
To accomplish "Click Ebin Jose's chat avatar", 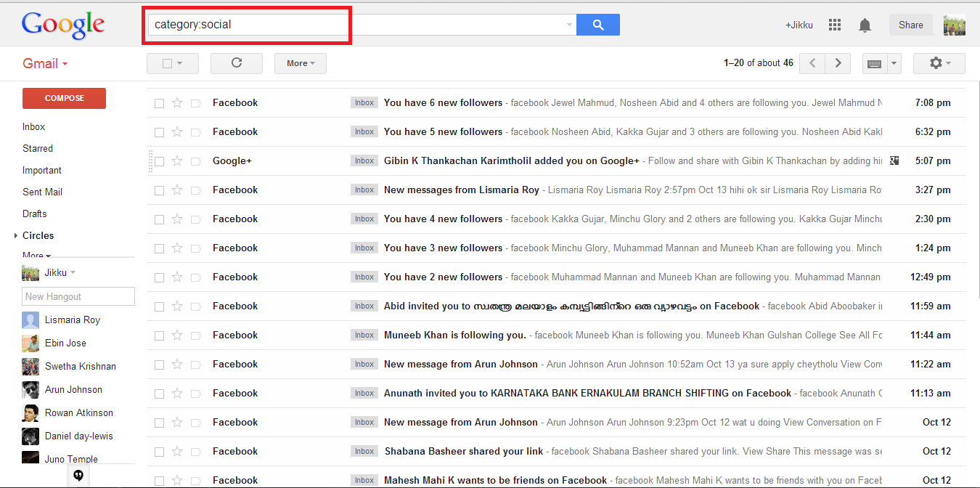I will click(x=30, y=343).
